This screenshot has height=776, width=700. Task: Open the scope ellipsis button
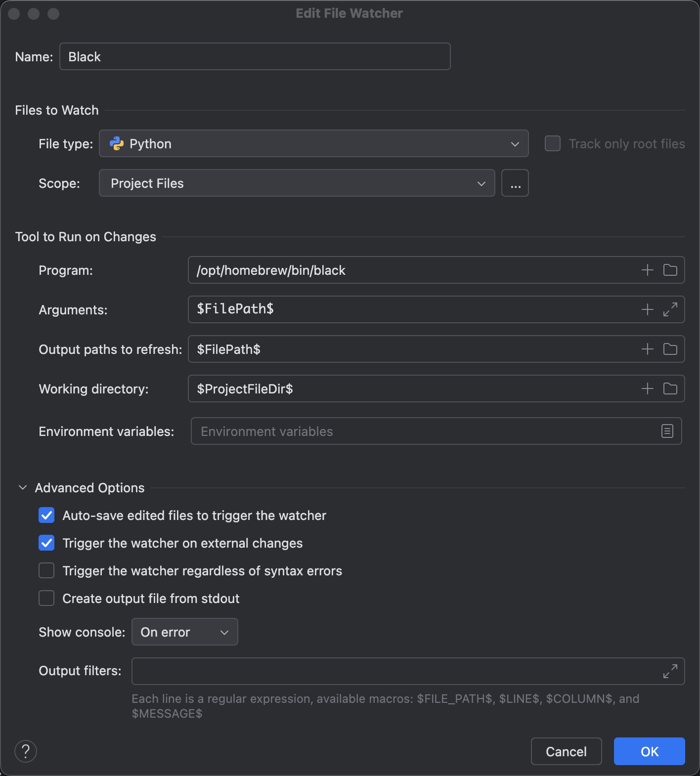point(515,183)
